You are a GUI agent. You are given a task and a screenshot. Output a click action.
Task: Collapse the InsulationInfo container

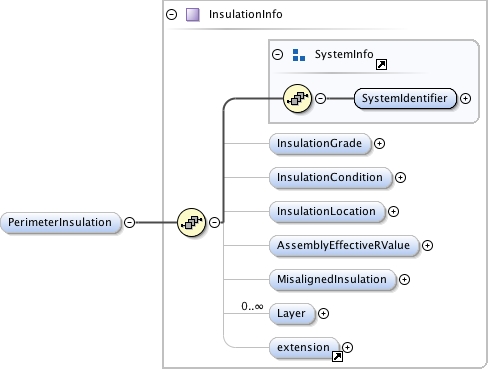(172, 14)
